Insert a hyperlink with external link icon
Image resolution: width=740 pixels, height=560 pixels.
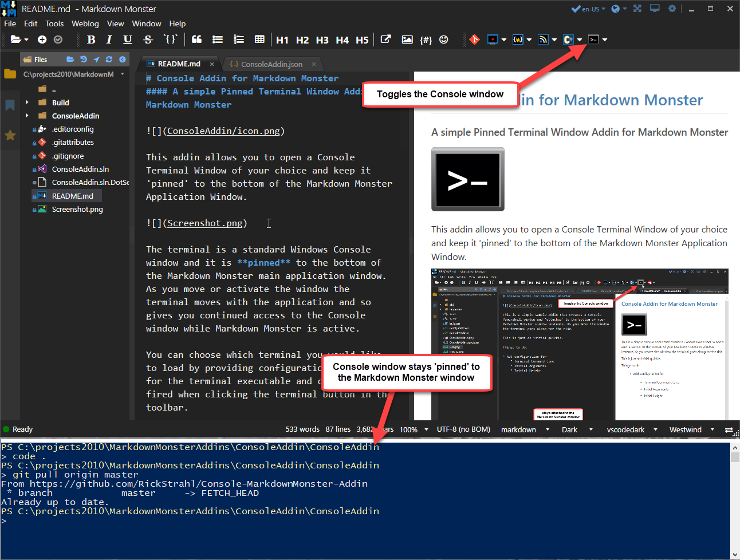pyautogui.click(x=386, y=39)
